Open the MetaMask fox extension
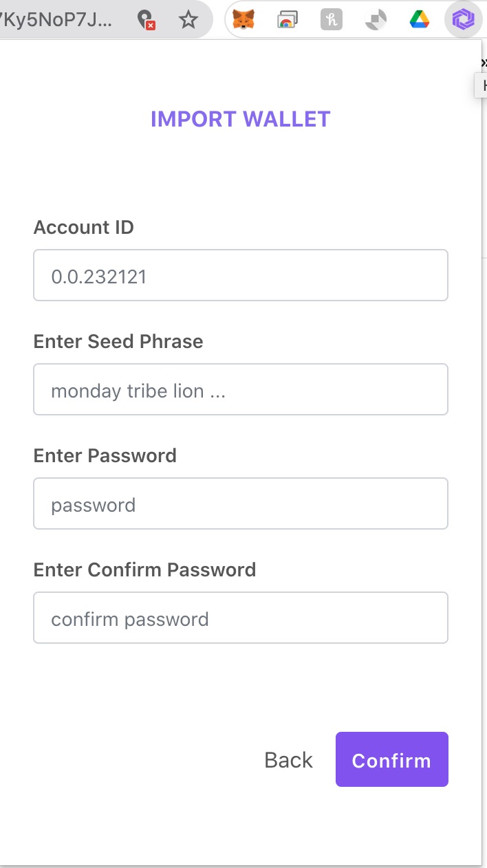The height and width of the screenshot is (868, 487). point(243,20)
